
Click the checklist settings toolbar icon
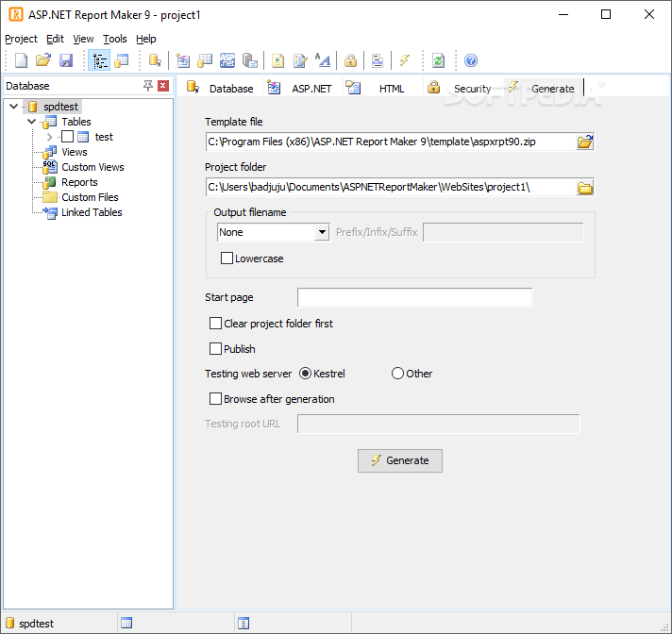pos(183,60)
